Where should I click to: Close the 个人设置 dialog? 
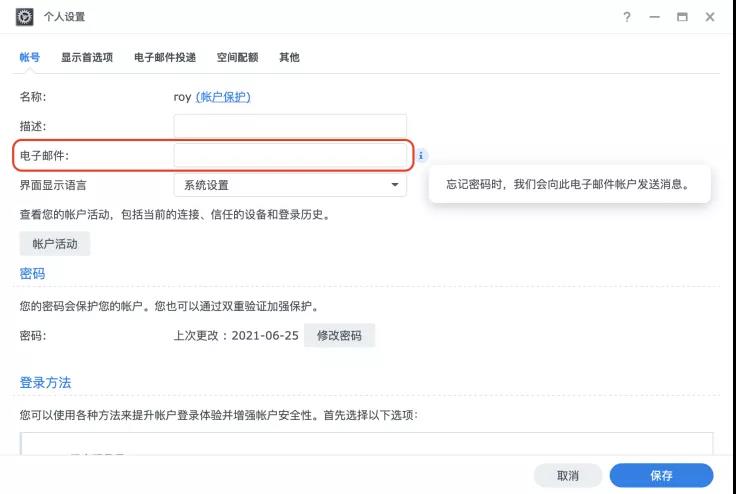710,18
